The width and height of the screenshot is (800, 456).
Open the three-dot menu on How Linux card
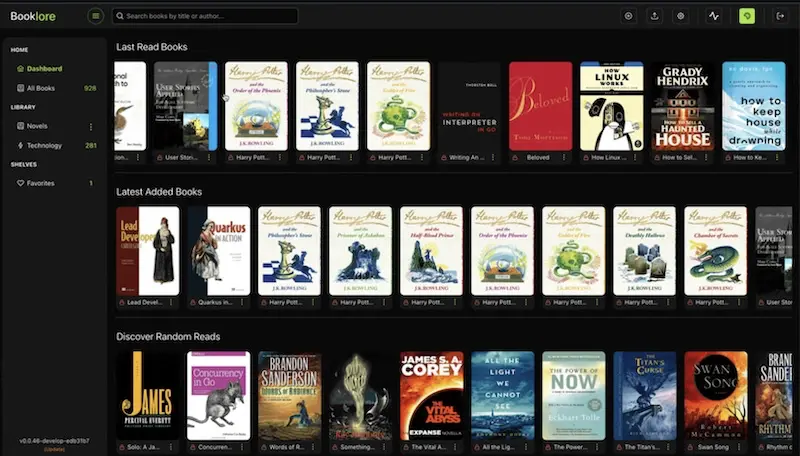(x=635, y=158)
